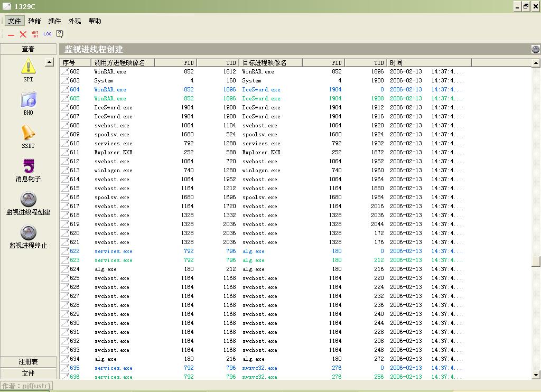The image size is (541, 392).
Task: Open the SPI warning icon view
Action: click(x=28, y=67)
